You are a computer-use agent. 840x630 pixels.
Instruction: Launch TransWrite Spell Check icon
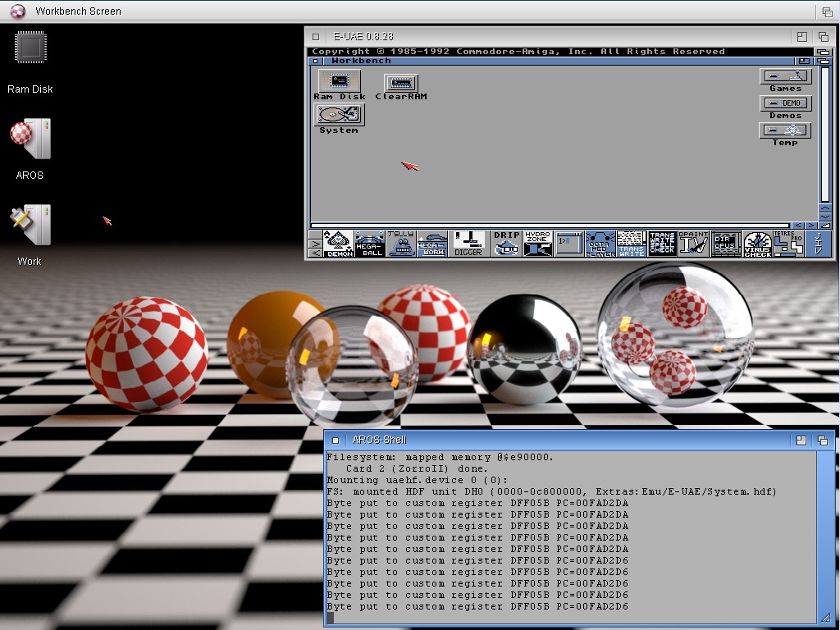(662, 244)
